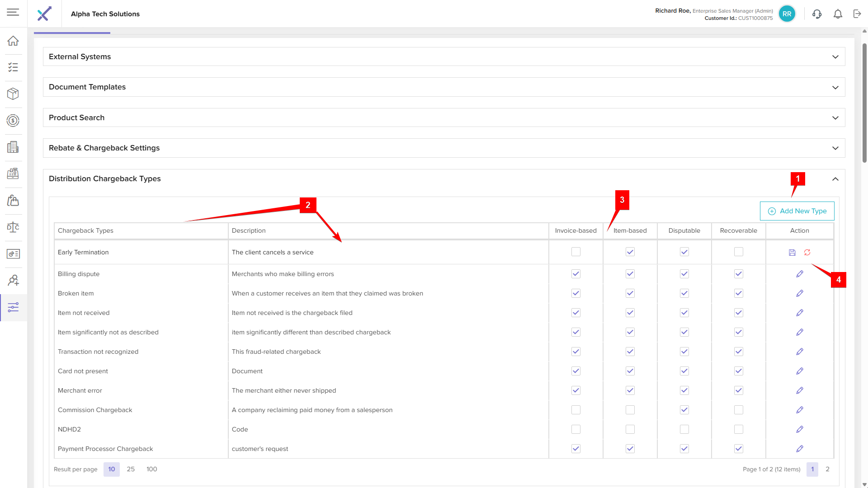Enable Recoverable for Early Termination
Image resolution: width=868 pixels, height=488 pixels.
738,252
